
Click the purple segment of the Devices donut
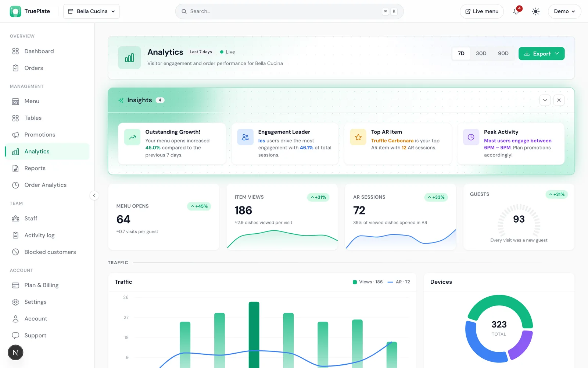522,346
